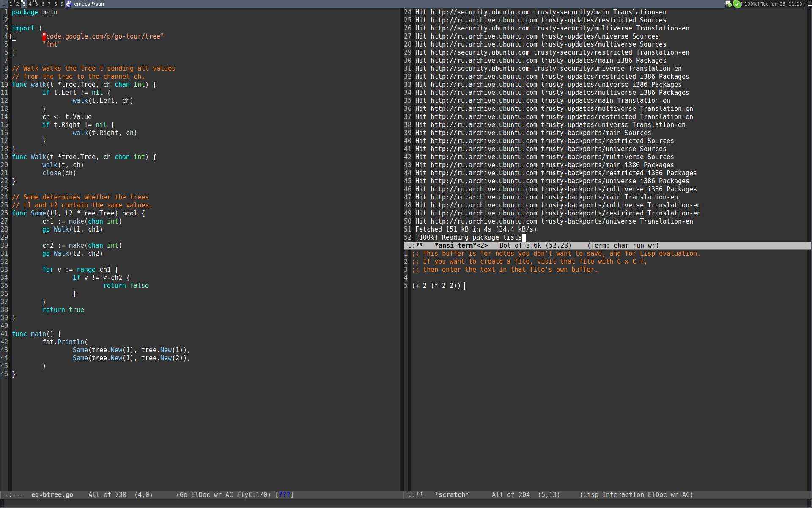Click the modified status U:**- of scratch buffer
This screenshot has width=812, height=508.
[x=417, y=494]
